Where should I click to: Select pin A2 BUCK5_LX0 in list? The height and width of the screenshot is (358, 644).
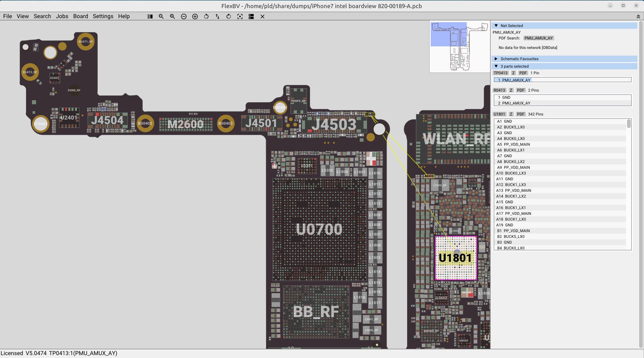point(560,127)
